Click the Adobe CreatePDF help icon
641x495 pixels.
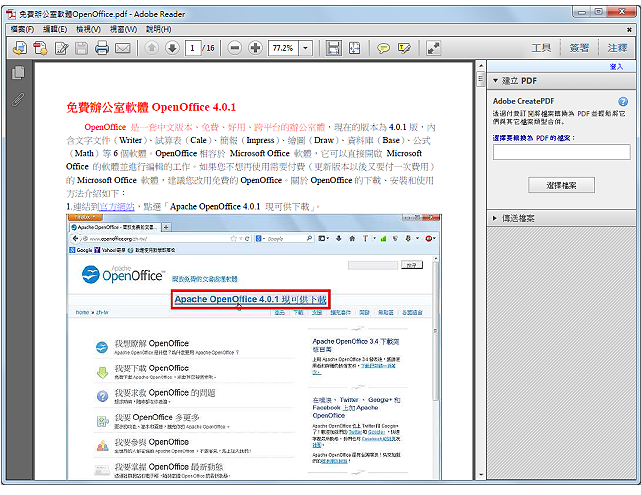pos(623,101)
